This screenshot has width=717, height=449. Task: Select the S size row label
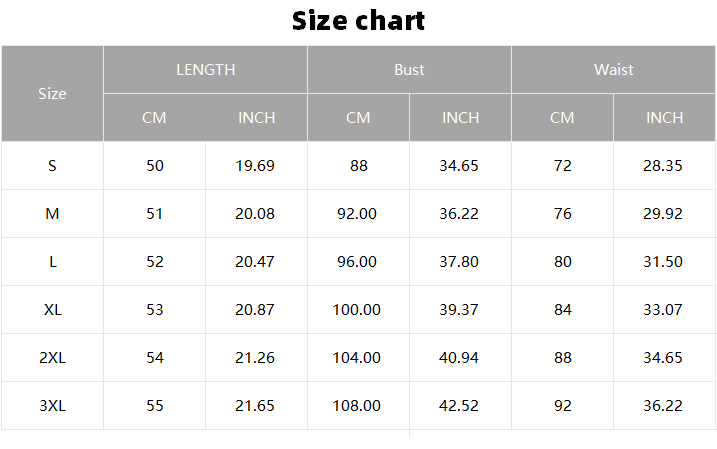click(x=52, y=166)
